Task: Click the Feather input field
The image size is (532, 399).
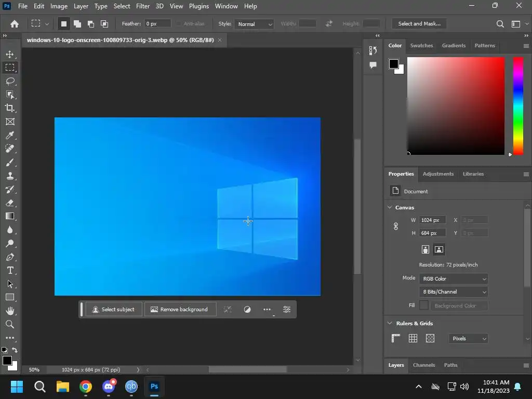Action: pyautogui.click(x=157, y=24)
